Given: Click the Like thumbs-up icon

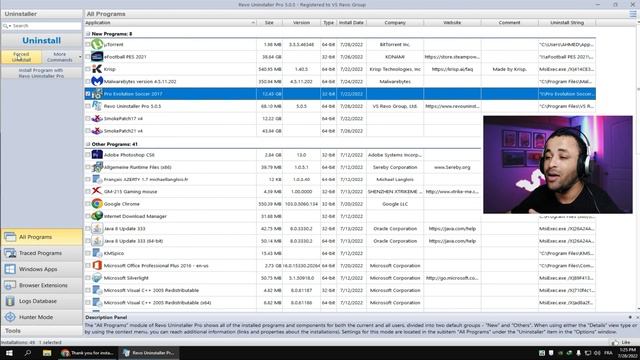Looking at the screenshot, I should coord(615,342).
